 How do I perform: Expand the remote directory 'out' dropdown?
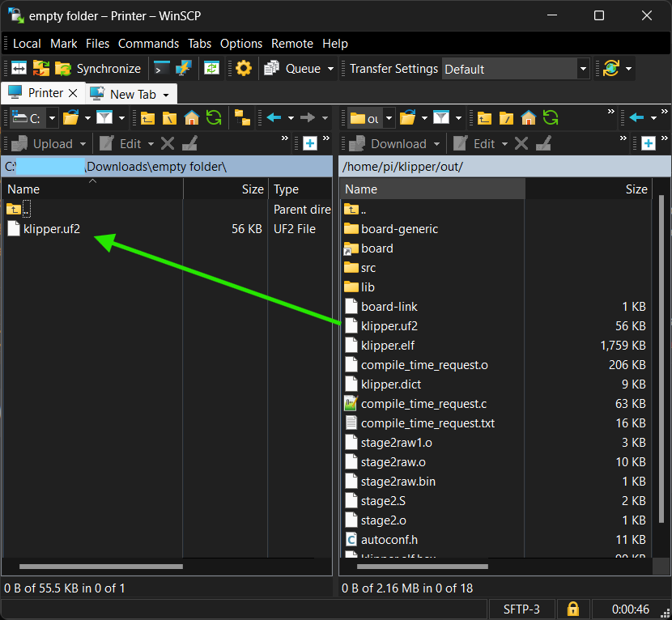click(x=389, y=118)
